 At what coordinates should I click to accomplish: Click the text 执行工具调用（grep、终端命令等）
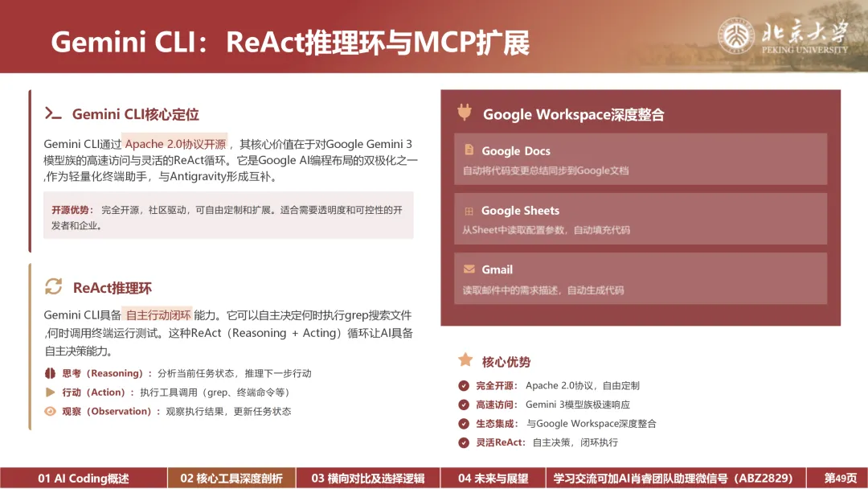click(215, 392)
